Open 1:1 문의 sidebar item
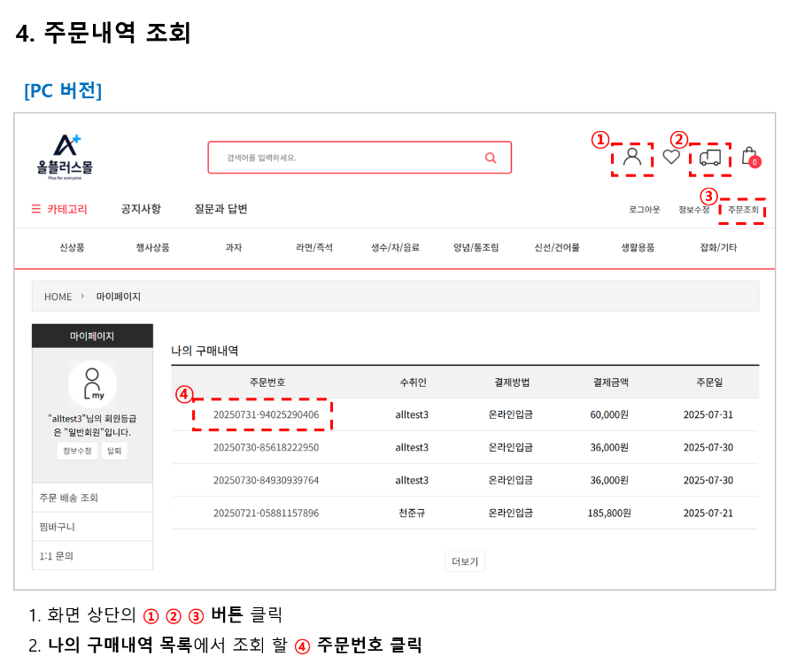Screen dimensions: 797x672 click(x=92, y=556)
